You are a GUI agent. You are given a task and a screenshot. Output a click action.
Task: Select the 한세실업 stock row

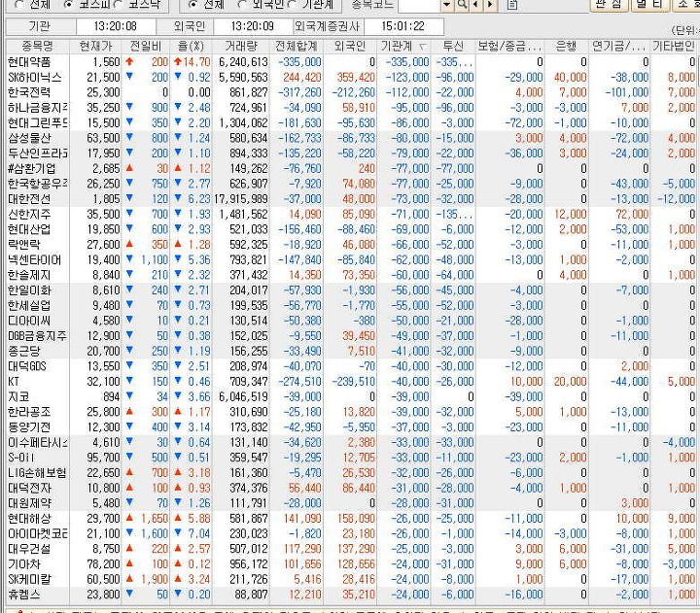pyautogui.click(x=350, y=305)
